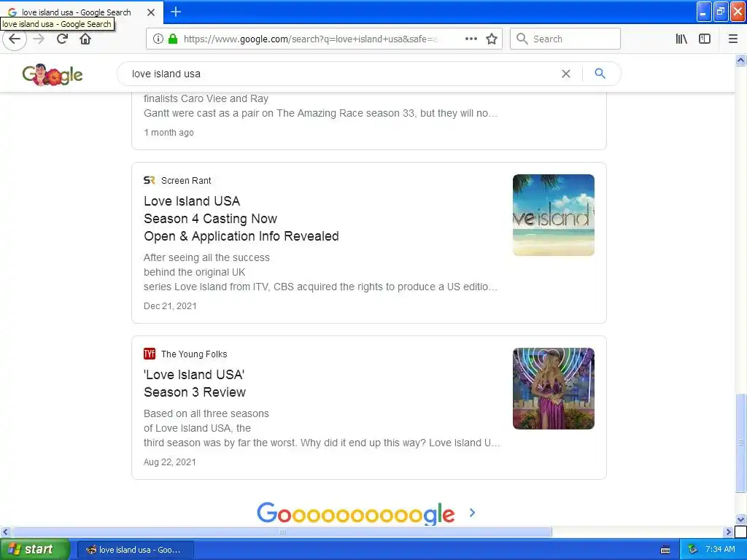Open page actions three-dot menu

471,39
